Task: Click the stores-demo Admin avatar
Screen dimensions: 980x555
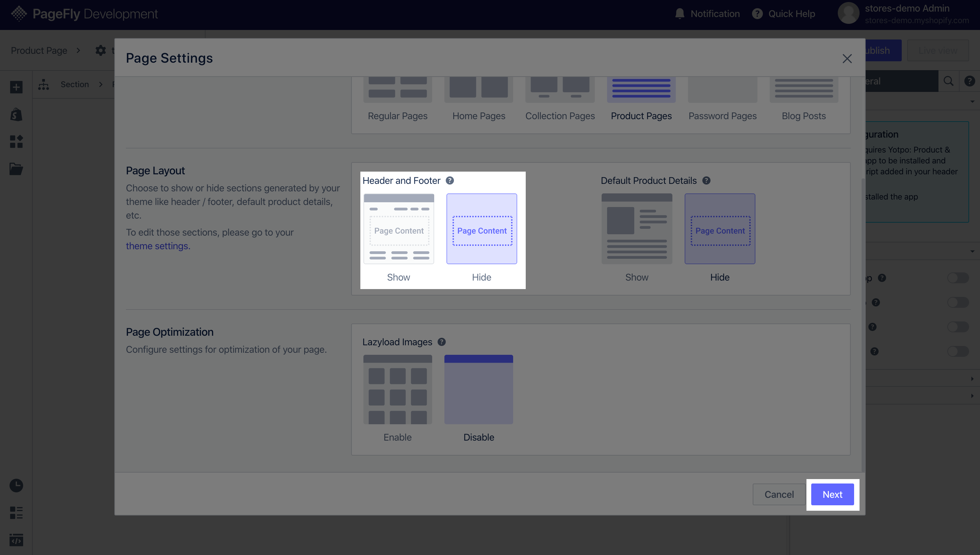Action: click(x=848, y=13)
